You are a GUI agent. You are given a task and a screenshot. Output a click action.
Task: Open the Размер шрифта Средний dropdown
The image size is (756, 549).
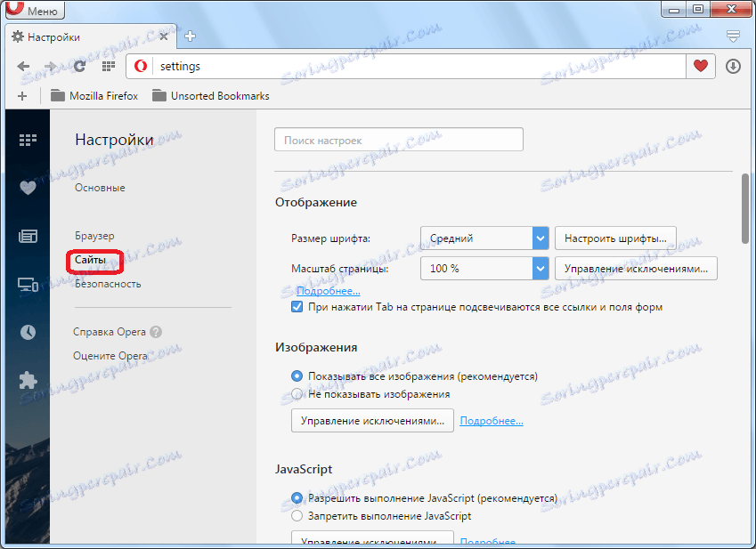[x=484, y=238]
